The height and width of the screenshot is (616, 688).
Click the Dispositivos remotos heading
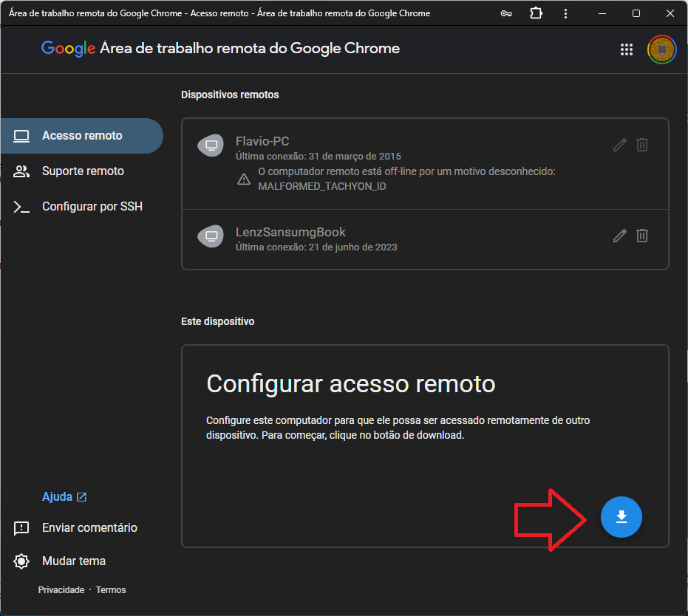coord(230,95)
